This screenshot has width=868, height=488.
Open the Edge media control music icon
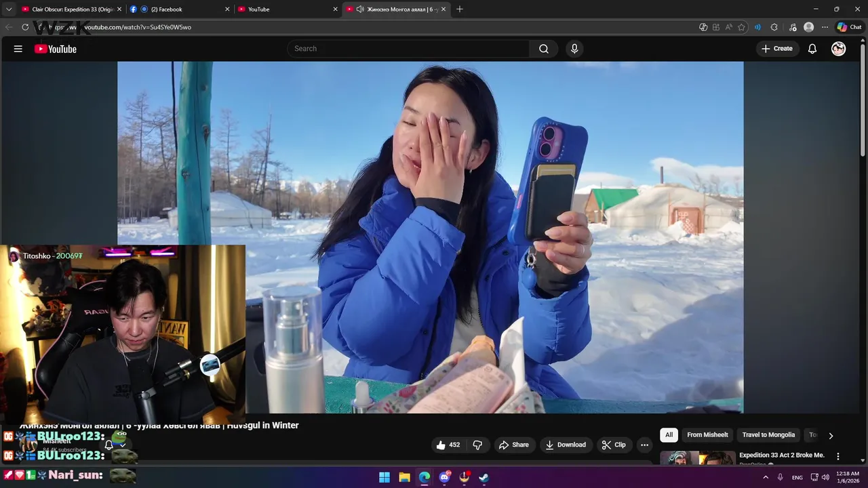tap(793, 27)
